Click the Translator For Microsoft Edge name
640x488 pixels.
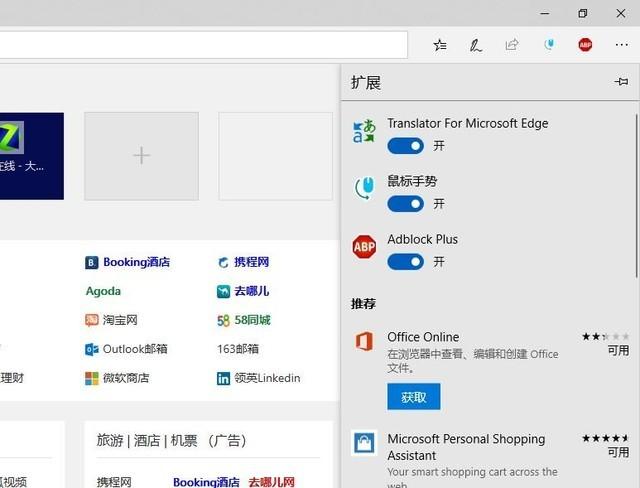click(468, 123)
